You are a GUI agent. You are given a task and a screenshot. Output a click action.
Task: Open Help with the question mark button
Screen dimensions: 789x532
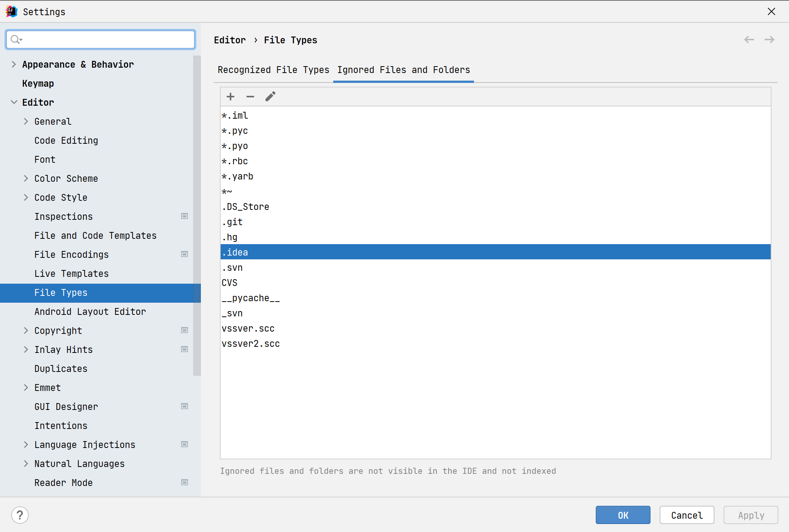click(x=20, y=515)
